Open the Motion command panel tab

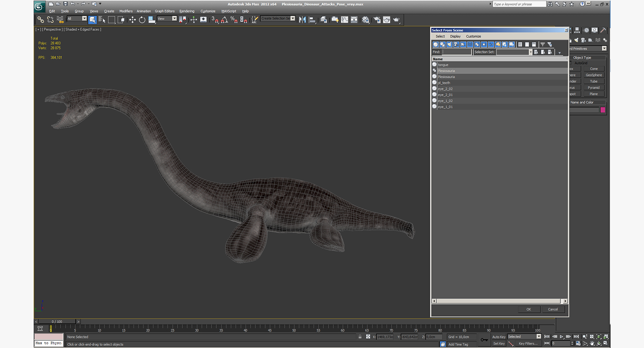586,30
